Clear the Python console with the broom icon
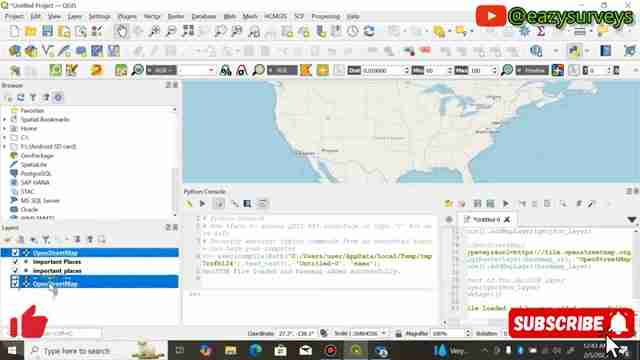Image resolution: width=640 pixels, height=360 pixels. point(189,203)
